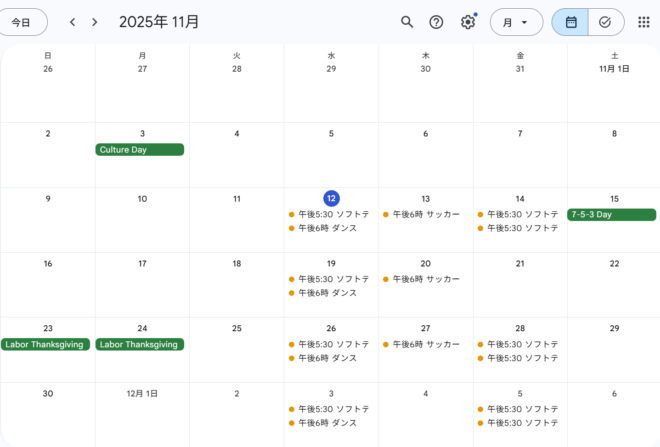Switch to calendar view icon
The width and height of the screenshot is (660, 447).
(571, 22)
